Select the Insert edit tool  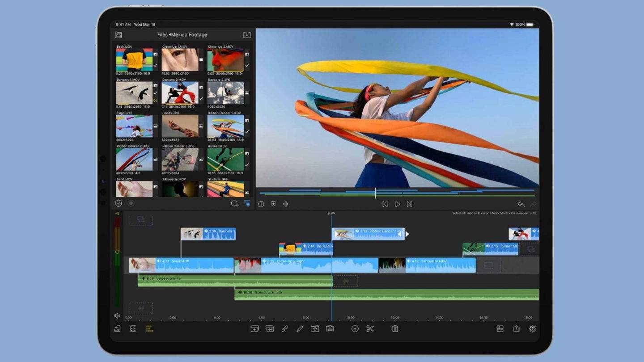tap(254, 329)
